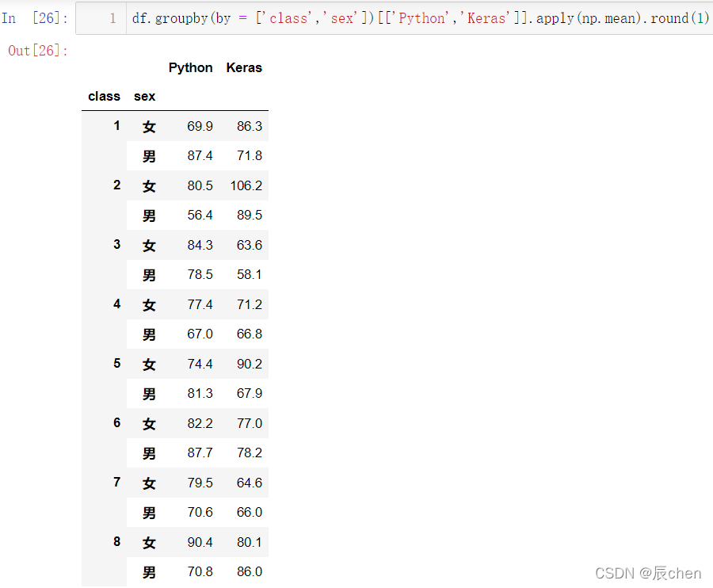This screenshot has height=588, width=713.
Task: Click the In [26] prompt label
Action: 35,18
